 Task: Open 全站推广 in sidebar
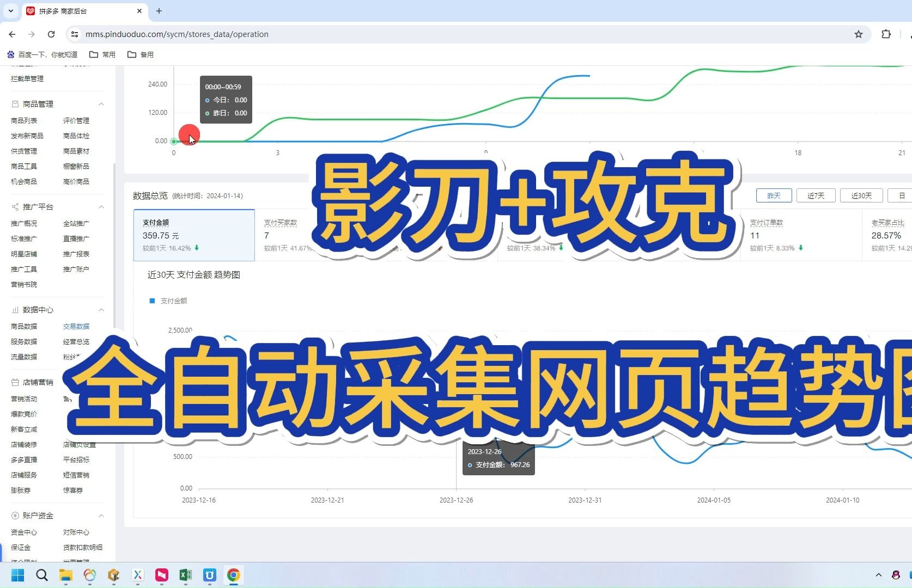[76, 224]
